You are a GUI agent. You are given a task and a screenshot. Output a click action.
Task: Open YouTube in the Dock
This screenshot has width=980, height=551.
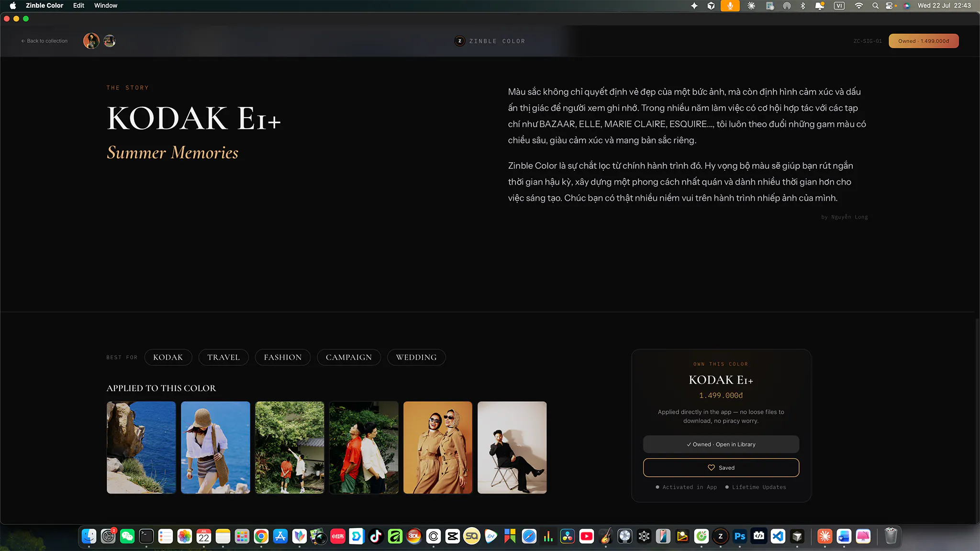587,537
